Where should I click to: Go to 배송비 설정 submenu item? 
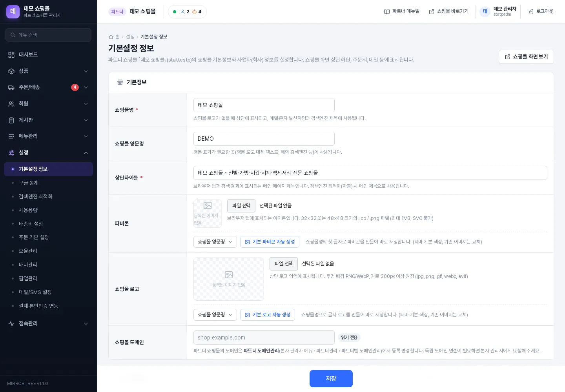48,224
